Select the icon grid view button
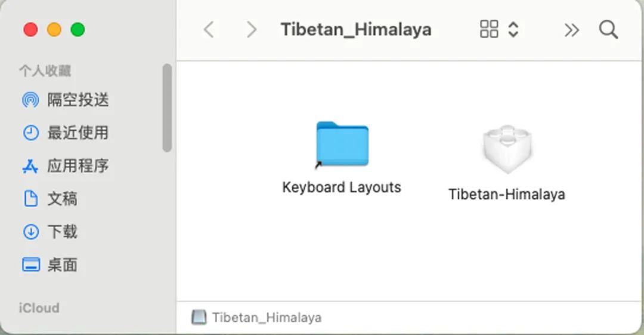This screenshot has height=335, width=644. coord(489,29)
